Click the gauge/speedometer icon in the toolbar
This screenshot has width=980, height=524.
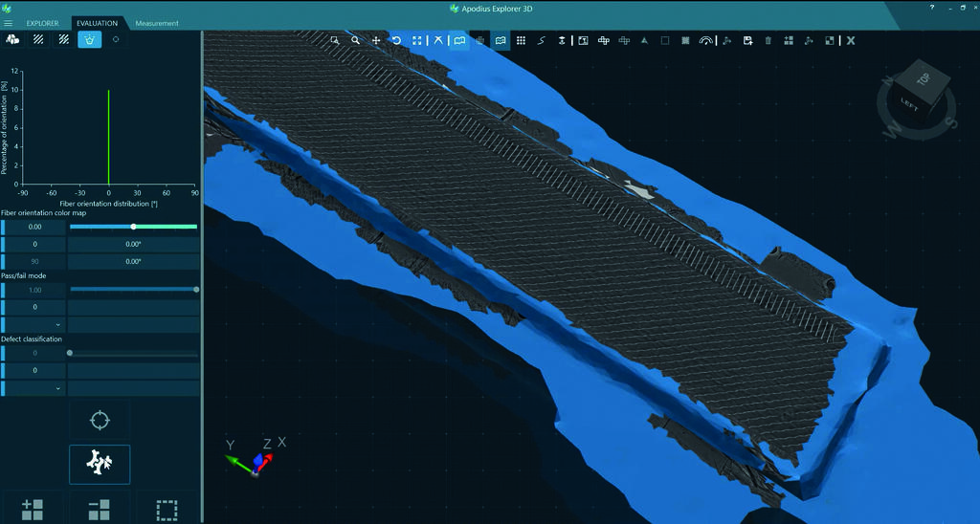(x=706, y=40)
